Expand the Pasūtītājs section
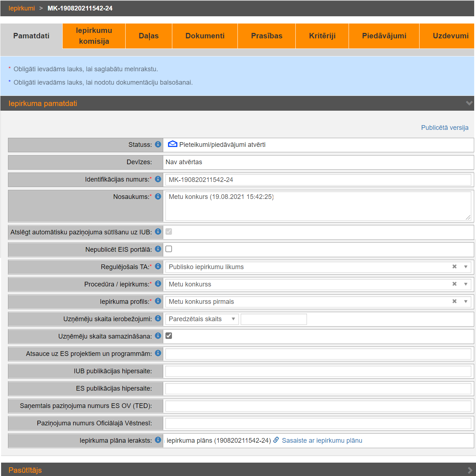 point(469,470)
